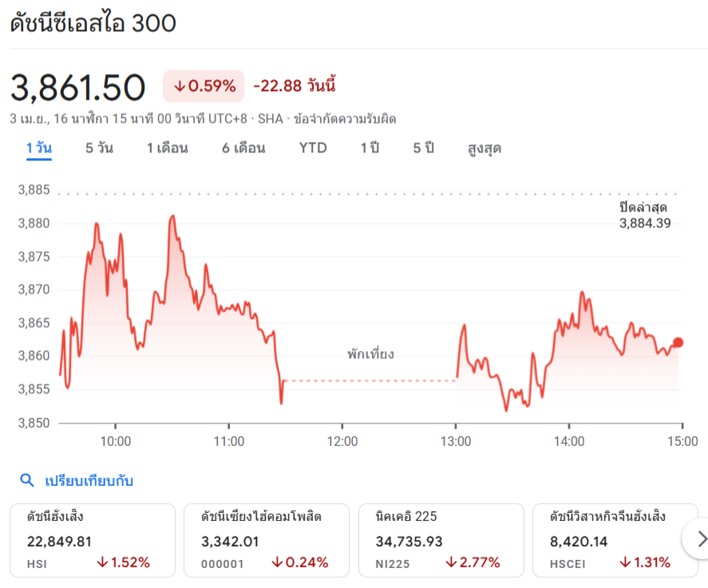Select the 1 วัน tab

[x=39, y=148]
